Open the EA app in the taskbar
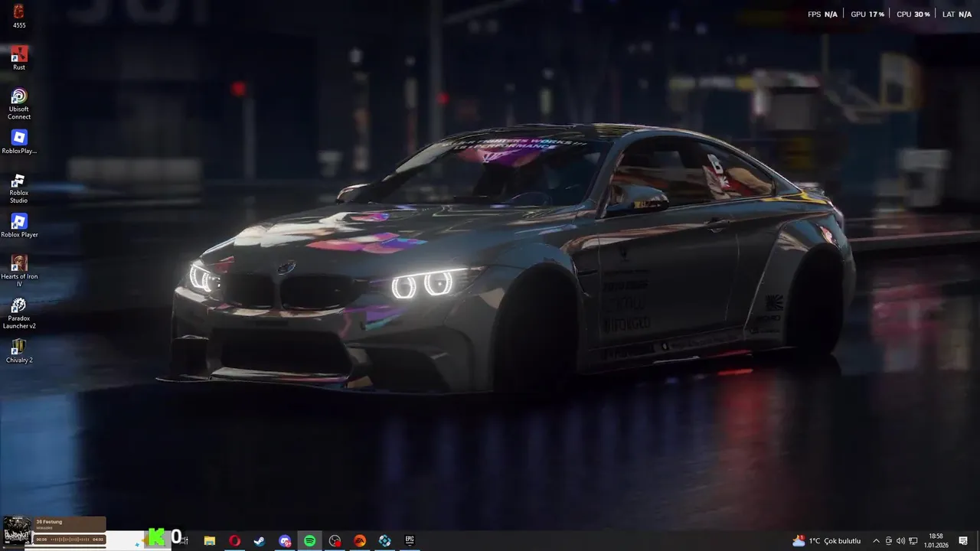The width and height of the screenshot is (980, 551). coord(359,541)
